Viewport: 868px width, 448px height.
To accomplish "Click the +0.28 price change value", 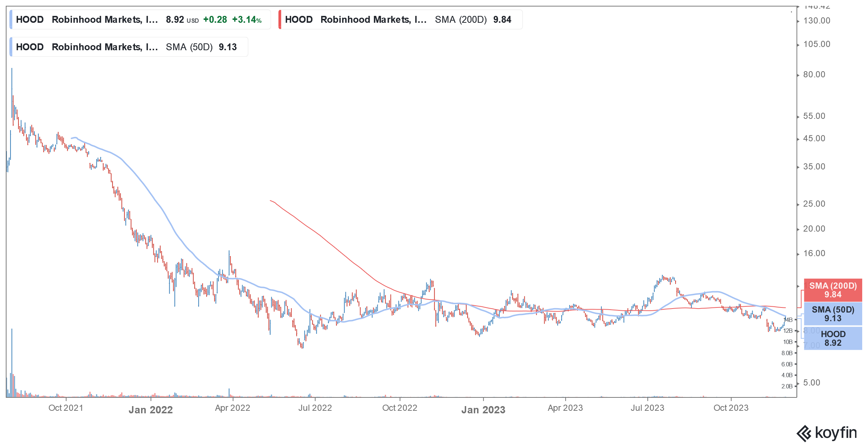I will coord(215,20).
